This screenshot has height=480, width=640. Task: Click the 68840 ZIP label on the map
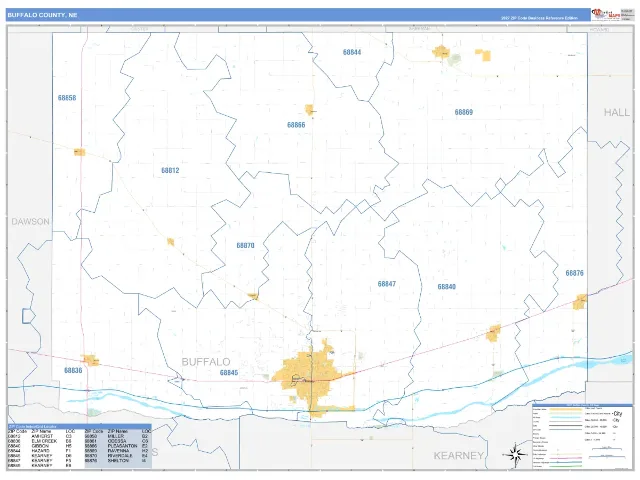point(447,287)
